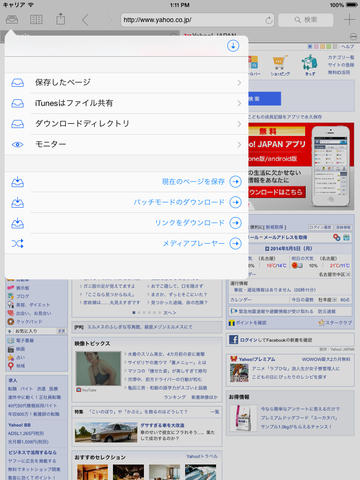This screenshot has height=480, width=360.
Task: Open the bookmarks book icon
Action: coord(36,20)
